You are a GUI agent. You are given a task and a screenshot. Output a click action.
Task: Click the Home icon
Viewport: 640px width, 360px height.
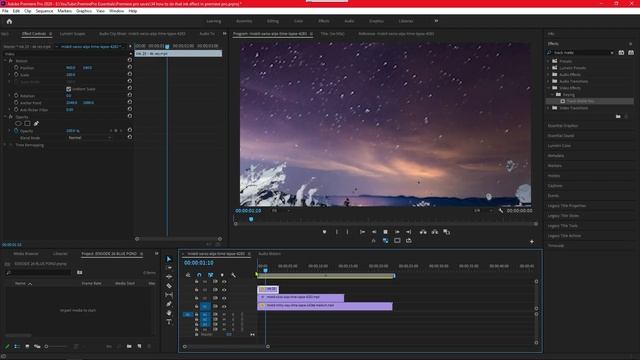[x=9, y=21]
